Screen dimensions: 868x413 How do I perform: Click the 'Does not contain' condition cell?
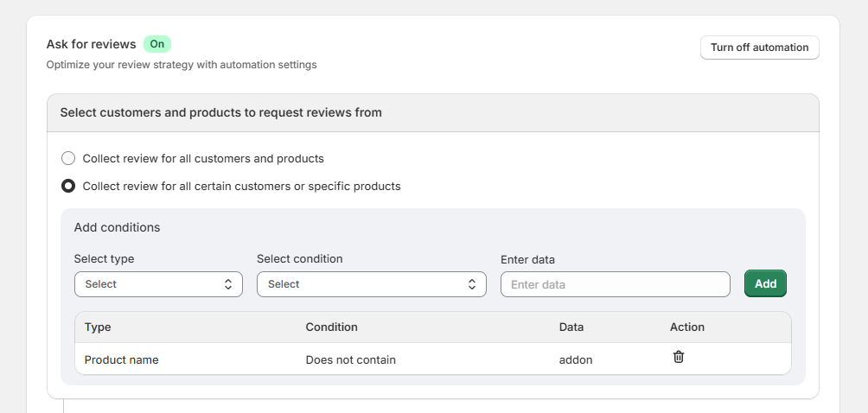[x=350, y=359]
